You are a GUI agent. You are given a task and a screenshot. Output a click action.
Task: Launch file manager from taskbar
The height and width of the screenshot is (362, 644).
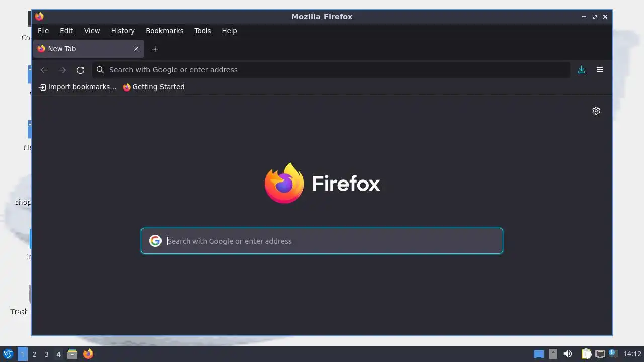pyautogui.click(x=72, y=354)
